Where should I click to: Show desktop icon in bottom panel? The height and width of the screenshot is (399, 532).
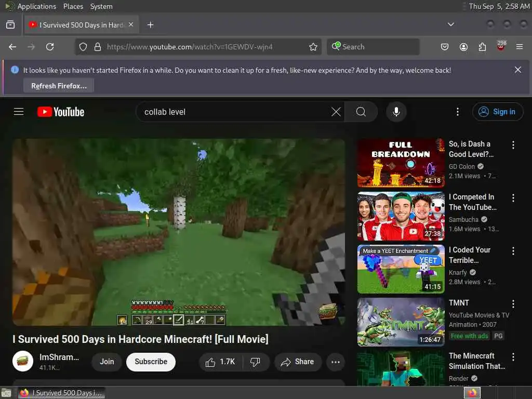(6, 393)
